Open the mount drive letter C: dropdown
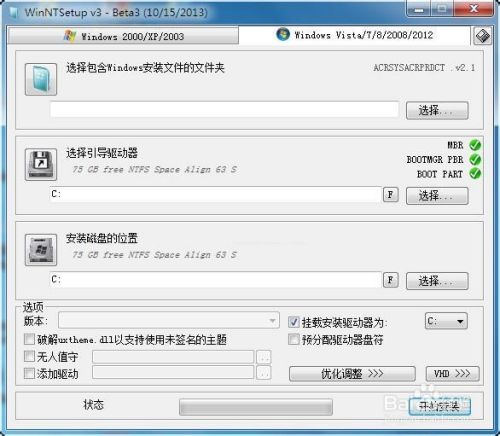Screen dimensions: 500x436 click(446, 321)
